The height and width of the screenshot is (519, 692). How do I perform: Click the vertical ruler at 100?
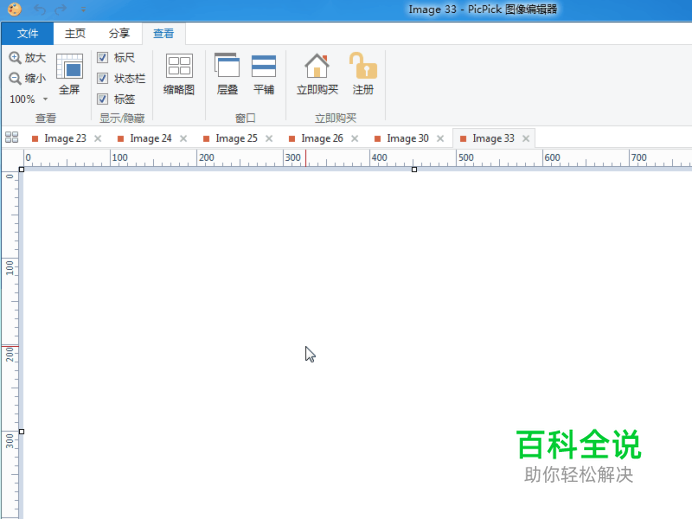tap(9, 267)
